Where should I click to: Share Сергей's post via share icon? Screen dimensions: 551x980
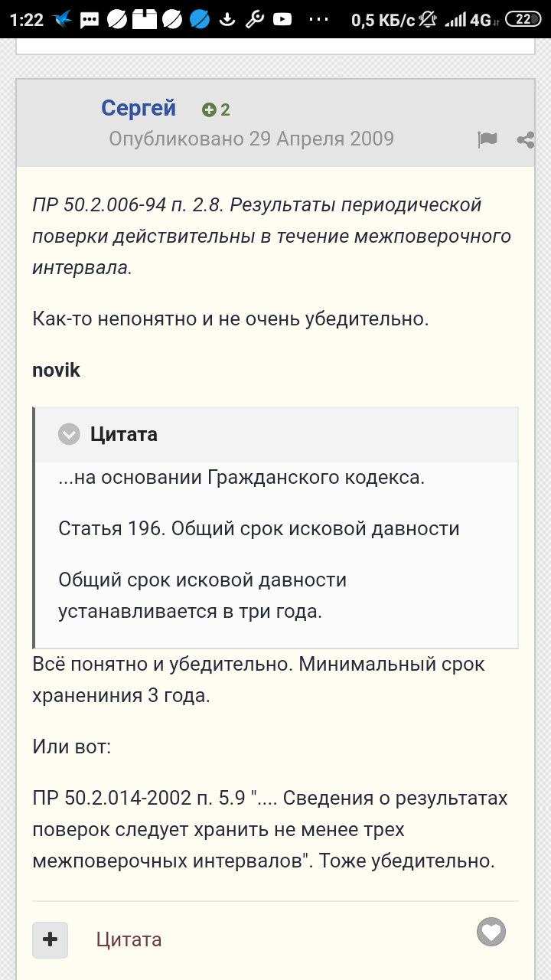click(525, 139)
